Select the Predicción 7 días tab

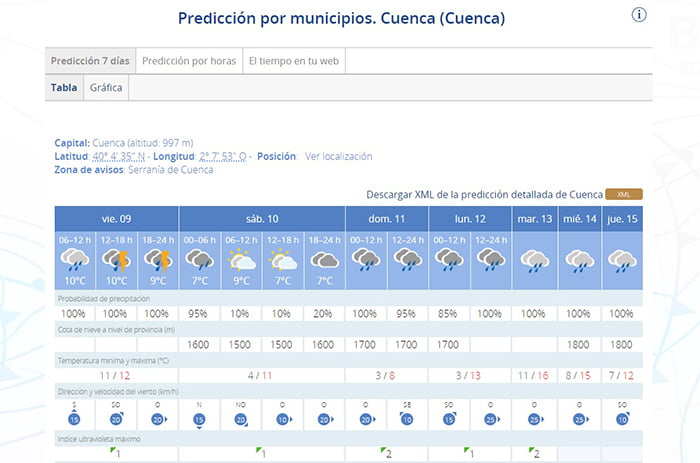pyautogui.click(x=90, y=61)
